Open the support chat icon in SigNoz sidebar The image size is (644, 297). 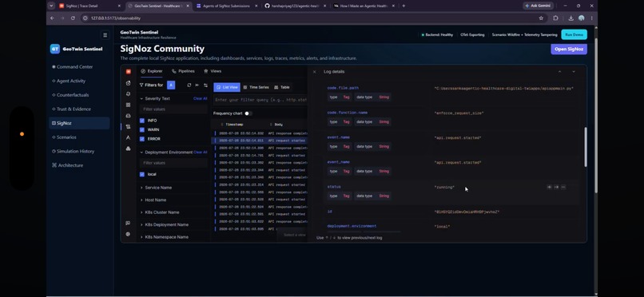click(128, 224)
